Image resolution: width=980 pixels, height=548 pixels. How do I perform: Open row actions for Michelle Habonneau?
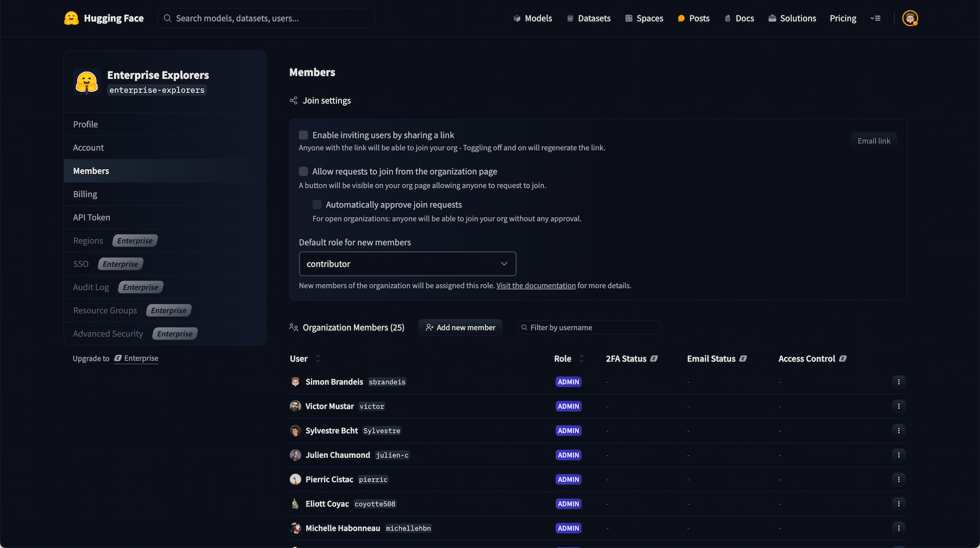(x=898, y=528)
